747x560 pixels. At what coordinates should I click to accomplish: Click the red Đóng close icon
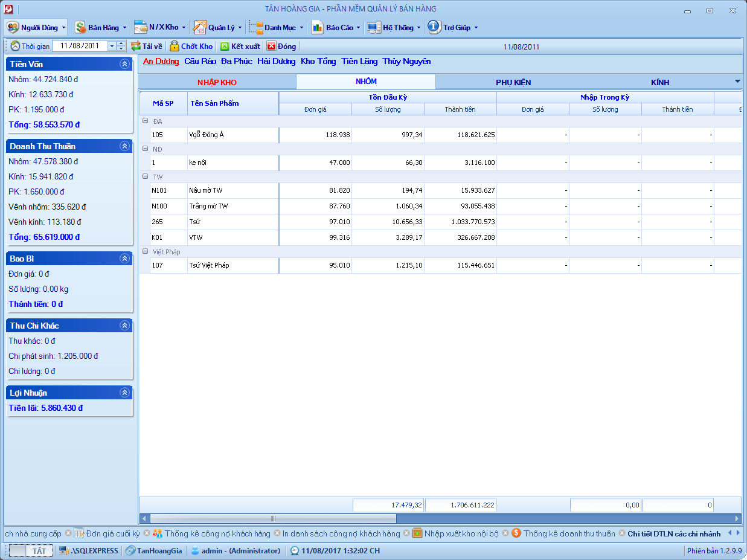click(x=272, y=46)
